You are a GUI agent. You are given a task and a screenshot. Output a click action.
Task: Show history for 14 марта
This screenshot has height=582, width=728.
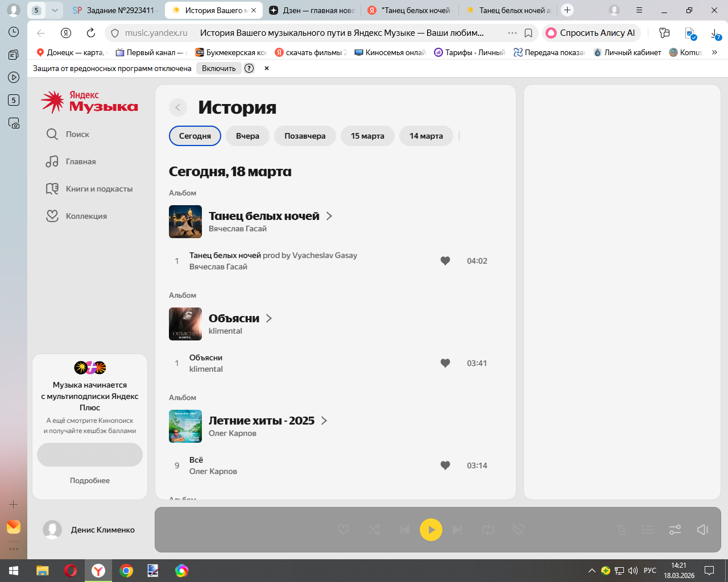(x=426, y=136)
